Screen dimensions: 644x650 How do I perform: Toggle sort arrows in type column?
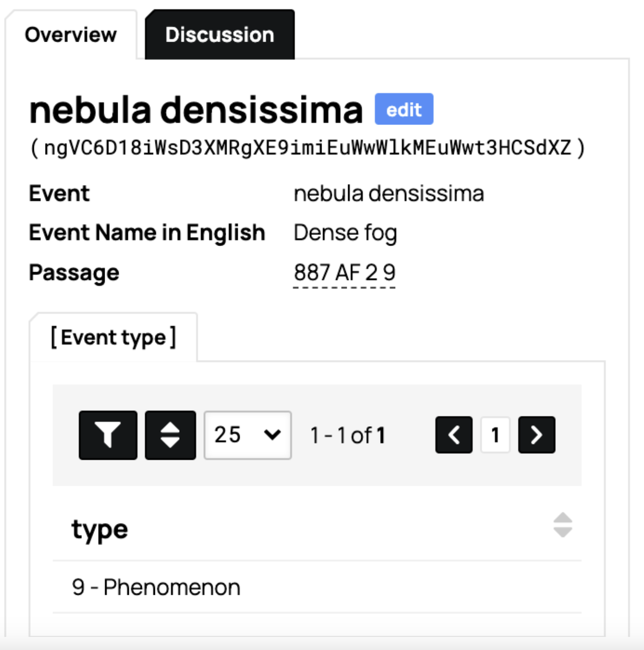562,525
